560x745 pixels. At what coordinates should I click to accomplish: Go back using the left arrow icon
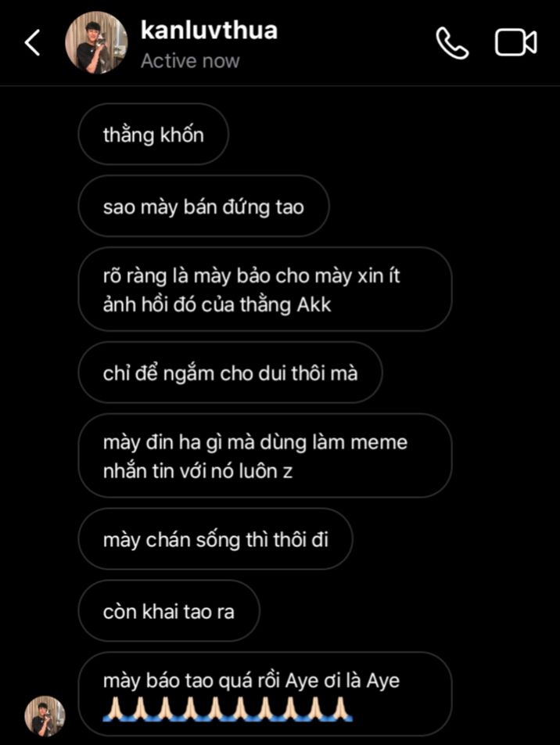[32, 43]
